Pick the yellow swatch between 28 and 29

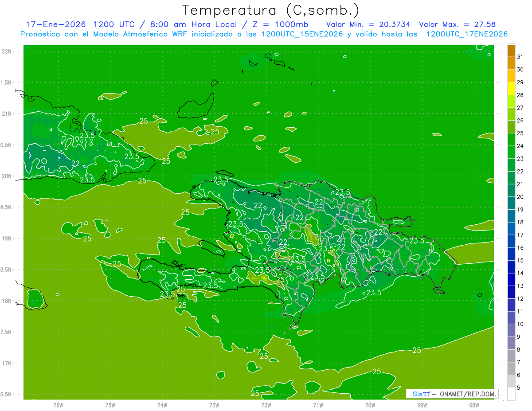point(511,89)
